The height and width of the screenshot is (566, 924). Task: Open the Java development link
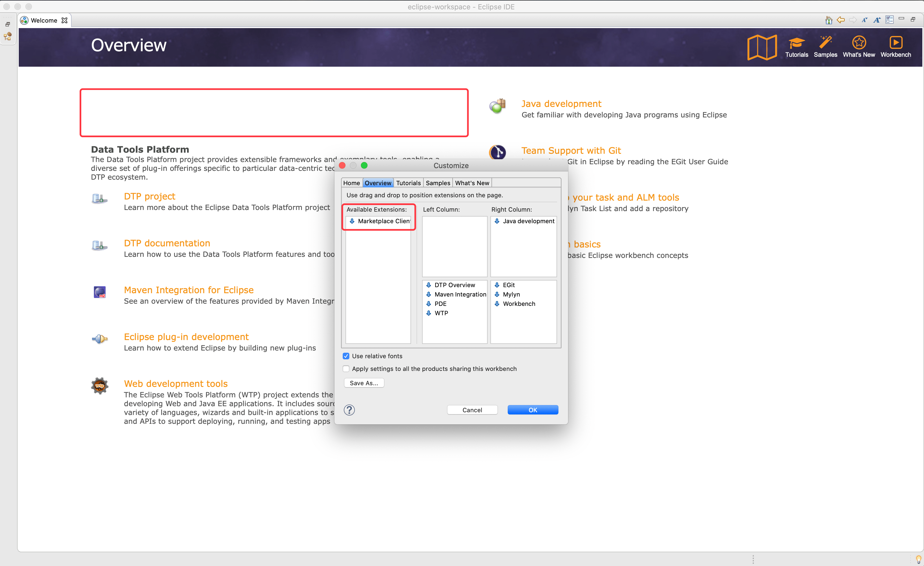(x=561, y=104)
